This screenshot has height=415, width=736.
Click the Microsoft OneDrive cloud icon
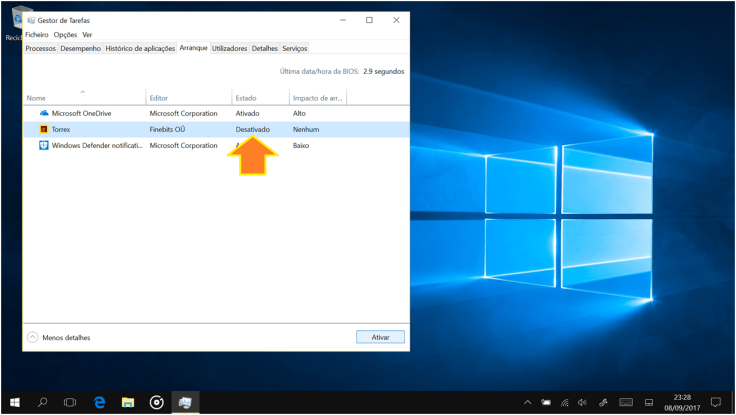pos(43,113)
